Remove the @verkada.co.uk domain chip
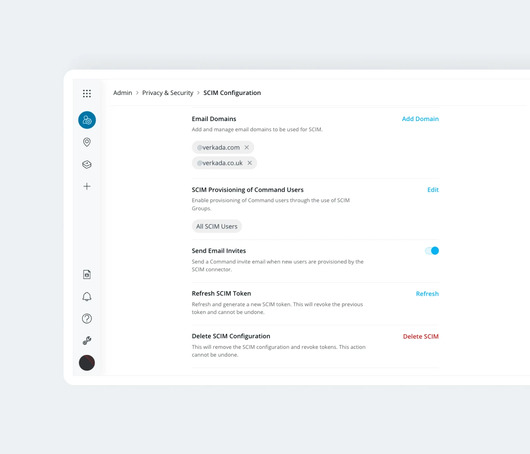The width and height of the screenshot is (530, 454). tap(249, 163)
